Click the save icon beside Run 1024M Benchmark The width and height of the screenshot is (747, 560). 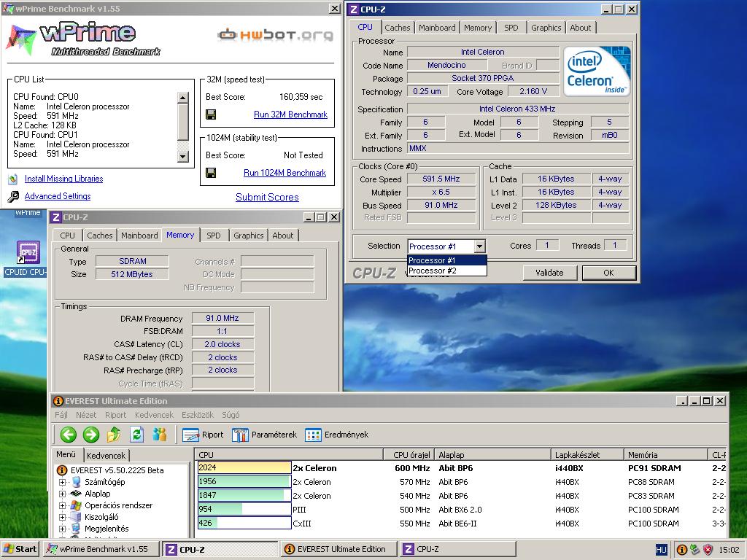(x=211, y=173)
